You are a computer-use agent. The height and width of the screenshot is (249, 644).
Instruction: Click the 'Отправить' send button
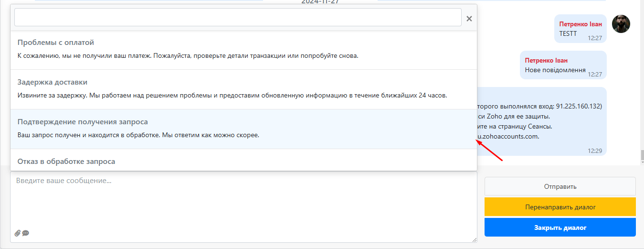[560, 186]
